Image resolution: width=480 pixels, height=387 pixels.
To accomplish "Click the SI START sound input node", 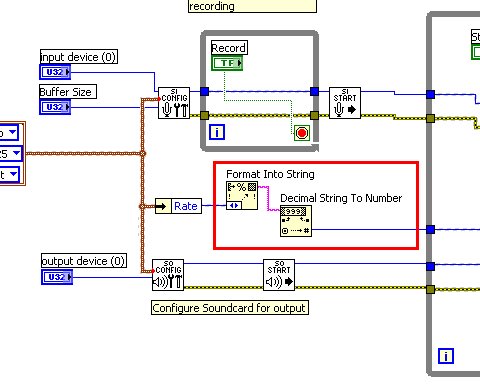I will point(345,103).
